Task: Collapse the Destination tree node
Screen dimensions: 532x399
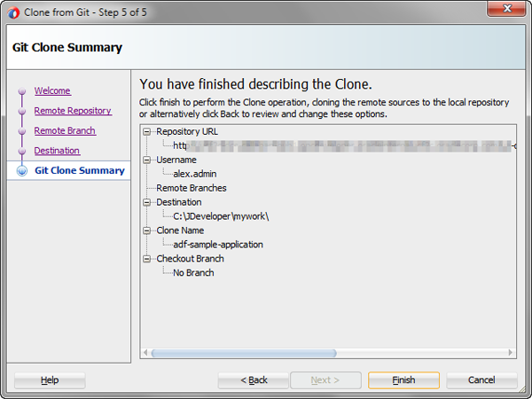Action: coord(147,202)
